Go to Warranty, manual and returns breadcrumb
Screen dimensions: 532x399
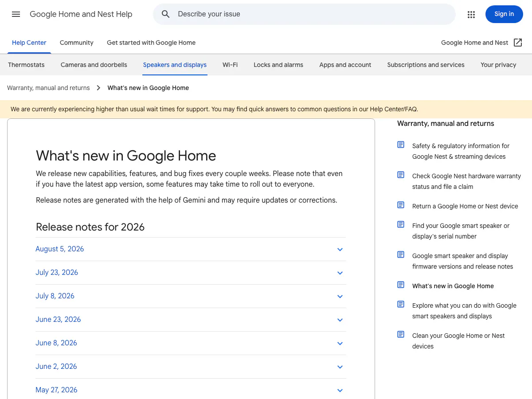(x=48, y=88)
